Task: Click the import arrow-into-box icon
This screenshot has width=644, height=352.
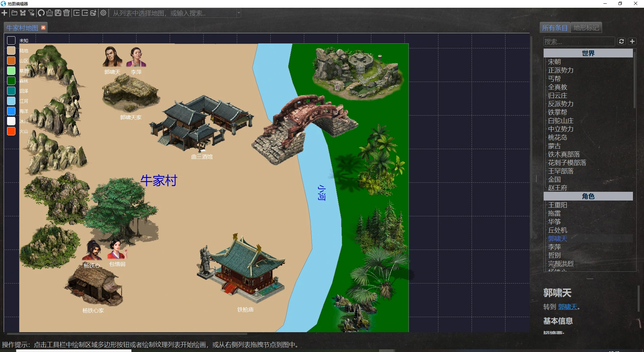Action: click(76, 13)
